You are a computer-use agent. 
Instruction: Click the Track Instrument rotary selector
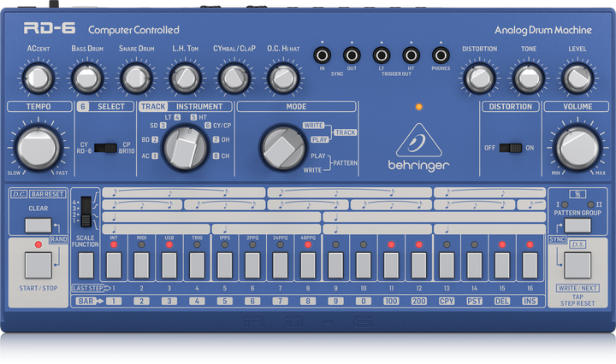tap(186, 148)
